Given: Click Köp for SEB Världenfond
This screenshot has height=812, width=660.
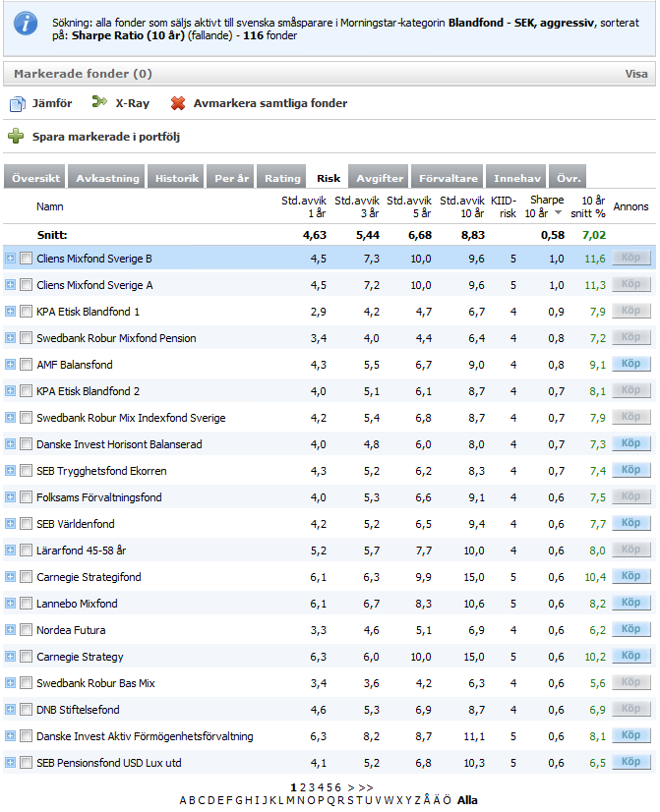Looking at the screenshot, I should coord(631,523).
